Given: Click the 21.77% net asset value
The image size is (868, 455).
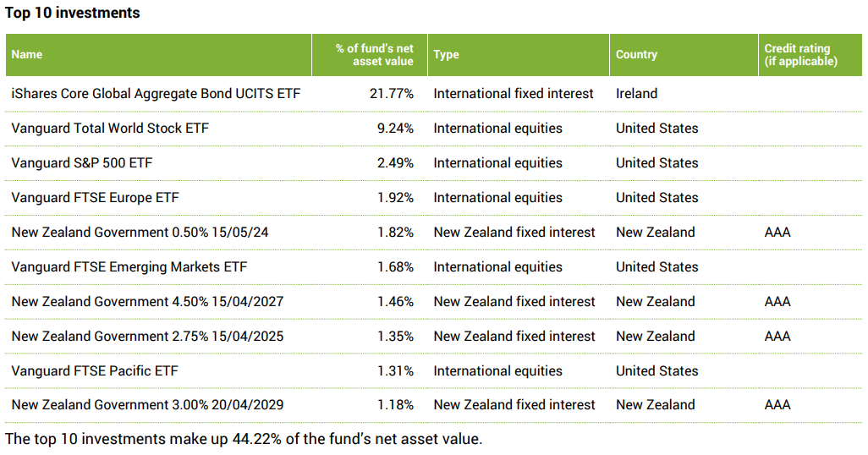Looking at the screenshot, I should tap(392, 93).
